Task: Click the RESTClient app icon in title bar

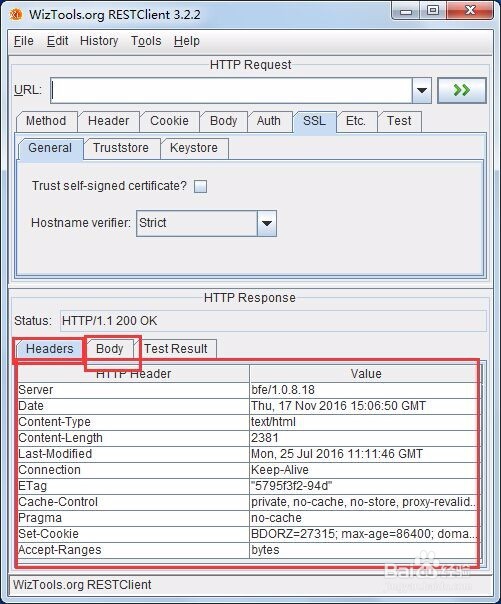Action: [16, 15]
